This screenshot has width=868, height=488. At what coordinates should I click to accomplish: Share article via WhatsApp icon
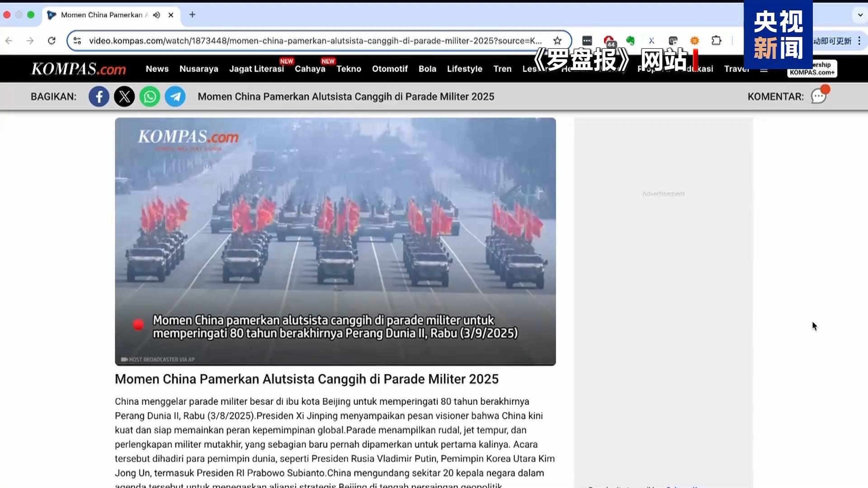150,96
